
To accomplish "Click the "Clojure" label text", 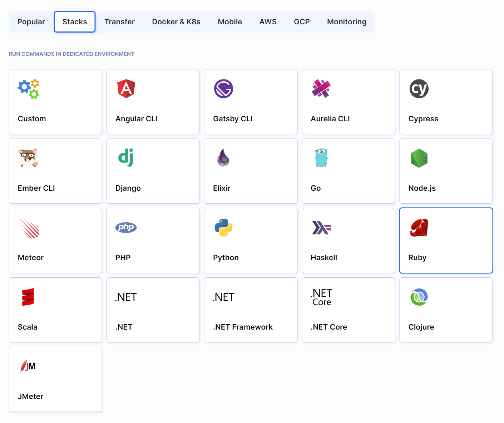I will coord(421,327).
